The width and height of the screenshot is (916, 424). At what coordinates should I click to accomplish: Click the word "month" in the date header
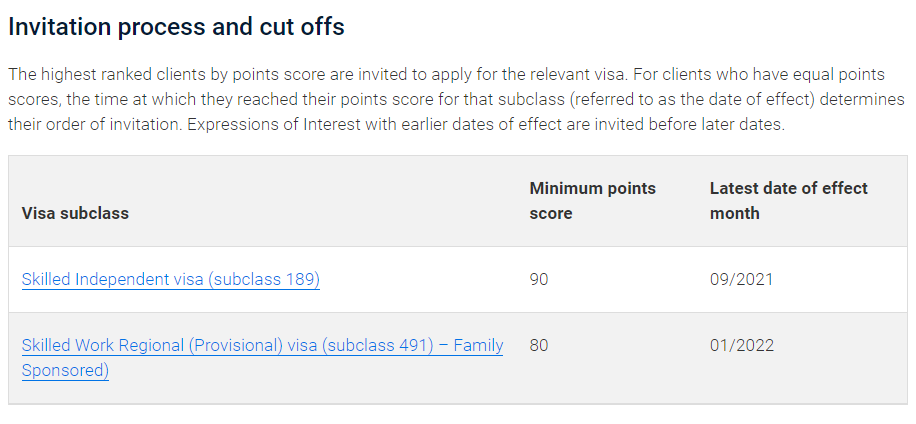[735, 213]
